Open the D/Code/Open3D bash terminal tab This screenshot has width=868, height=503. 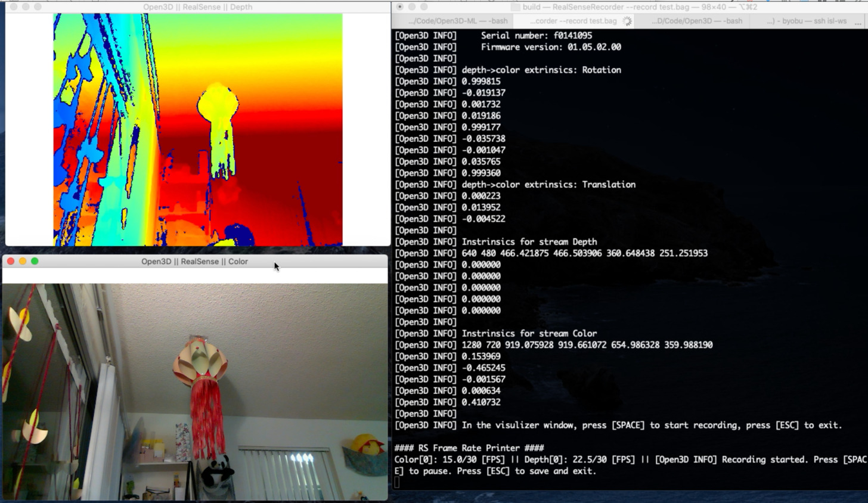coord(696,21)
